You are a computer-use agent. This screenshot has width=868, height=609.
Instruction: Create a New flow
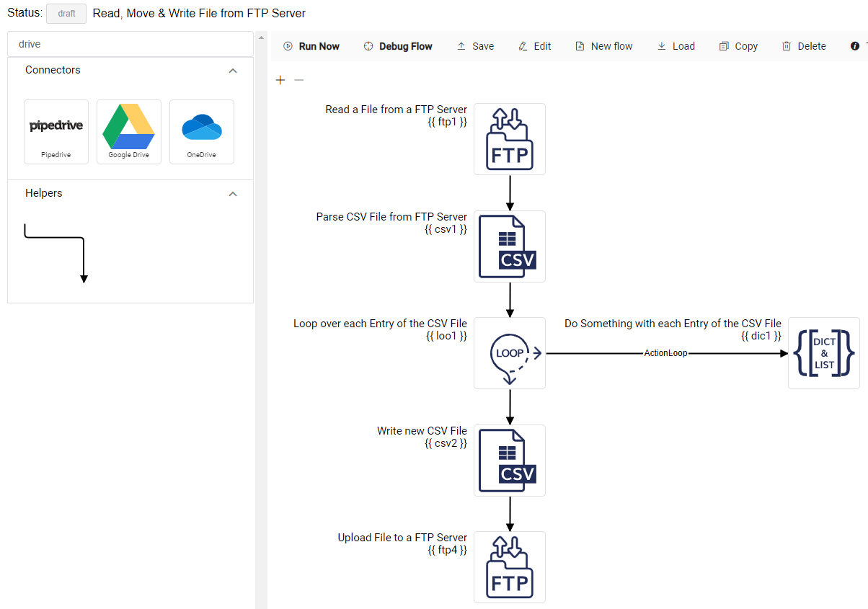point(603,46)
